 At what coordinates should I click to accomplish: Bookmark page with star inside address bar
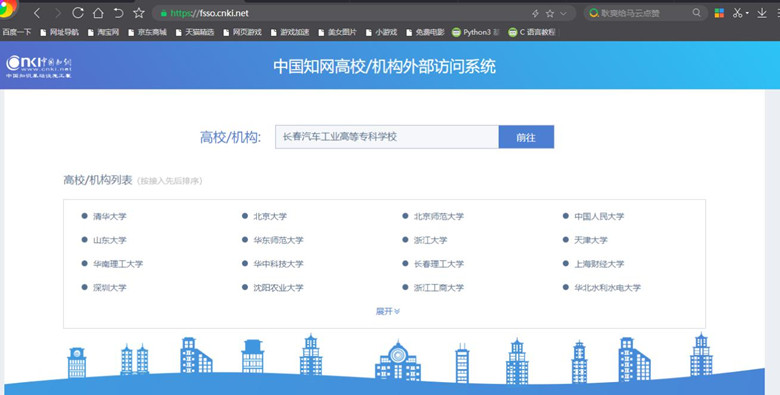coord(550,13)
